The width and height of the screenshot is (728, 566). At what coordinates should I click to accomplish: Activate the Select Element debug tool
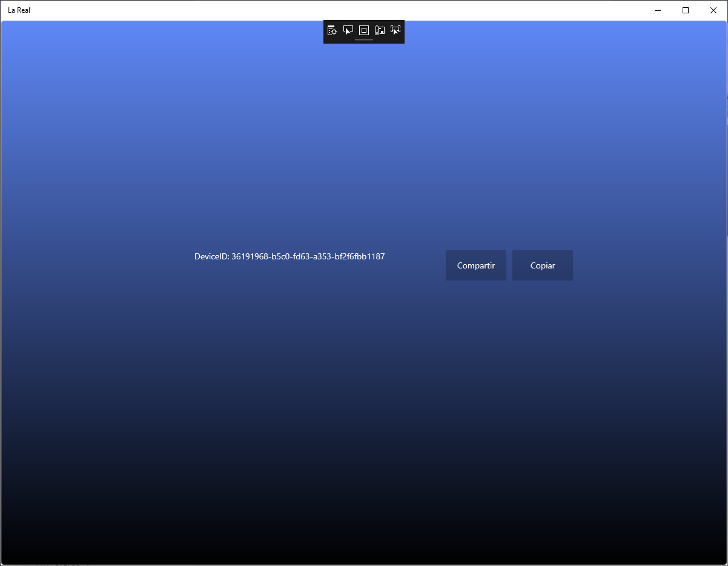coord(348,30)
